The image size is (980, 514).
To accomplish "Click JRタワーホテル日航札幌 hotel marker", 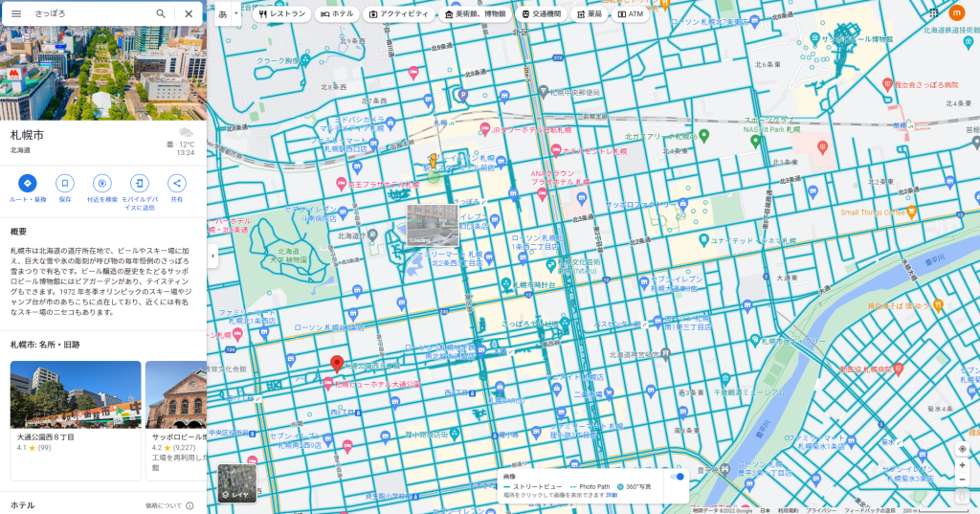I will click(x=483, y=129).
